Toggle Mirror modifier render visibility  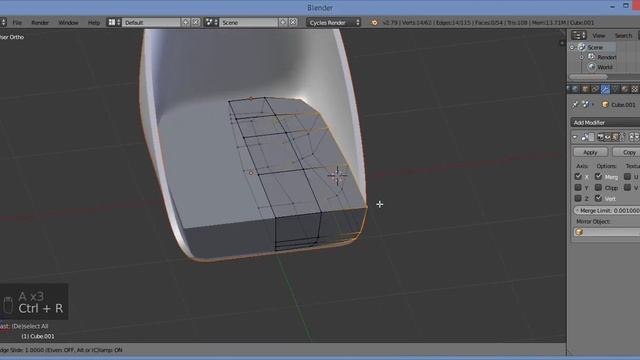tap(600, 137)
